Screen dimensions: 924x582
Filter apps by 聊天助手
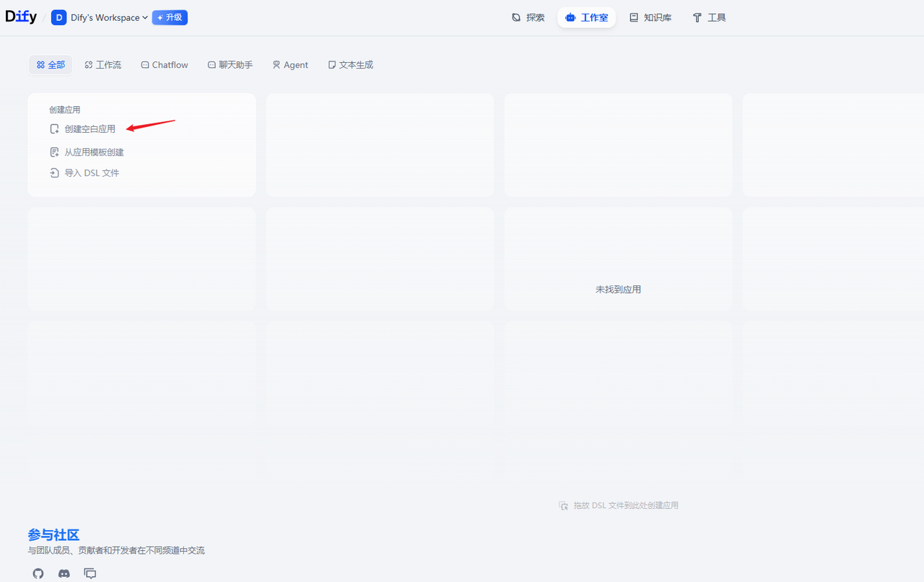click(x=230, y=65)
